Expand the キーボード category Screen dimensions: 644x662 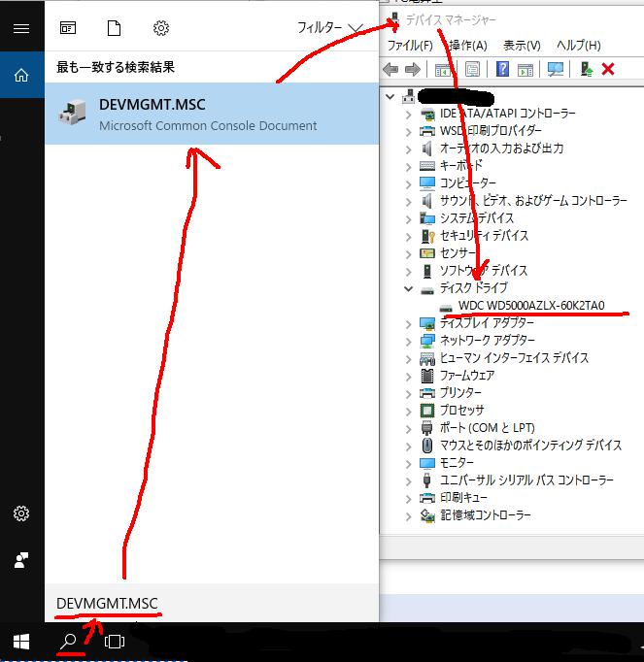(408, 167)
